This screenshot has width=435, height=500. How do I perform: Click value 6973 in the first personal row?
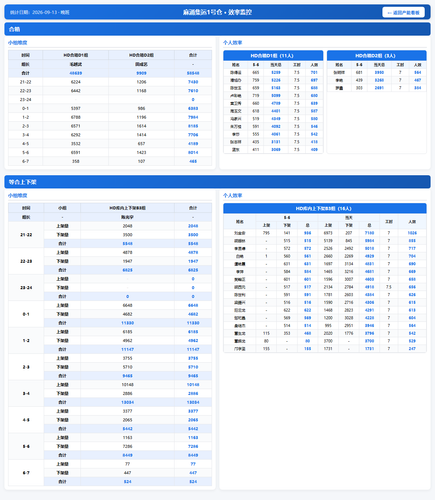tap(328, 233)
